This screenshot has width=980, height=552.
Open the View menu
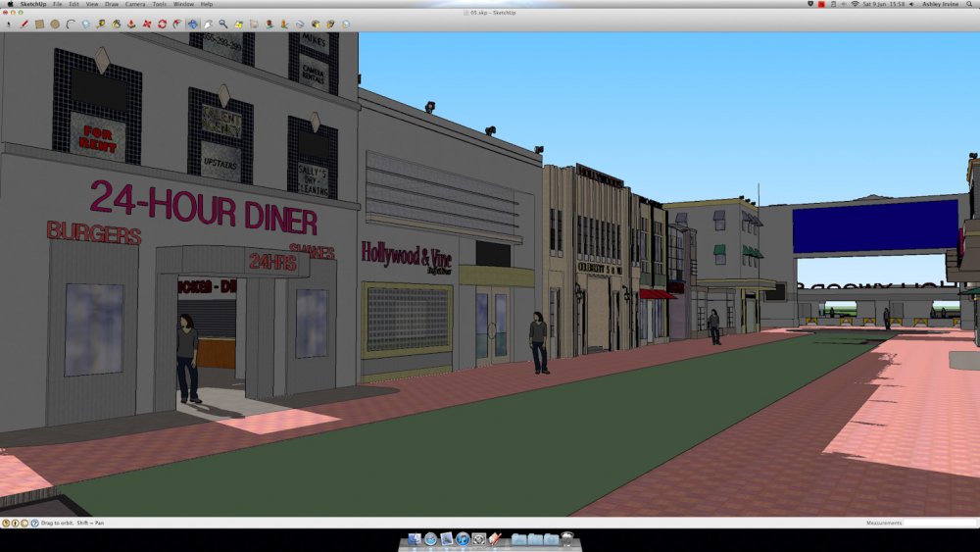coord(92,4)
